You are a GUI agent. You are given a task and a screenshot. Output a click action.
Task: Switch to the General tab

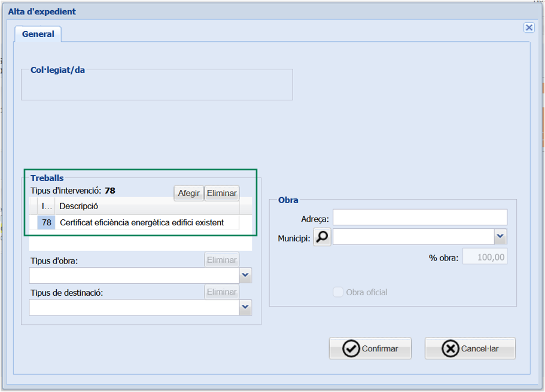(38, 34)
